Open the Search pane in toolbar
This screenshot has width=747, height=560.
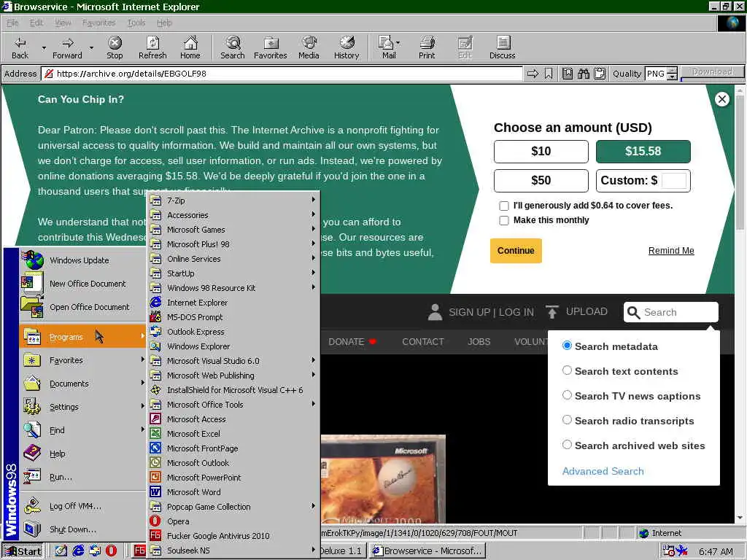tap(233, 47)
